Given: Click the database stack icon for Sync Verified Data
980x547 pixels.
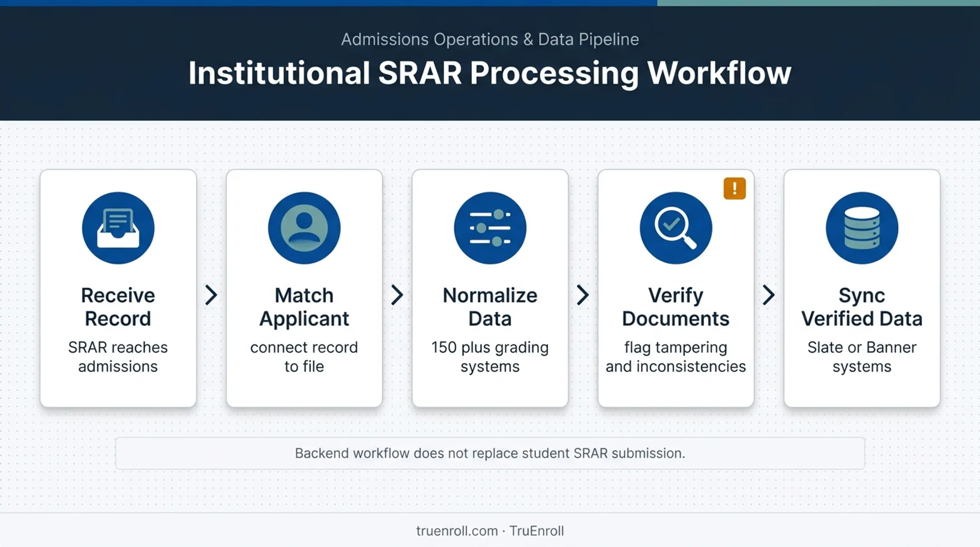Looking at the screenshot, I should [x=862, y=228].
